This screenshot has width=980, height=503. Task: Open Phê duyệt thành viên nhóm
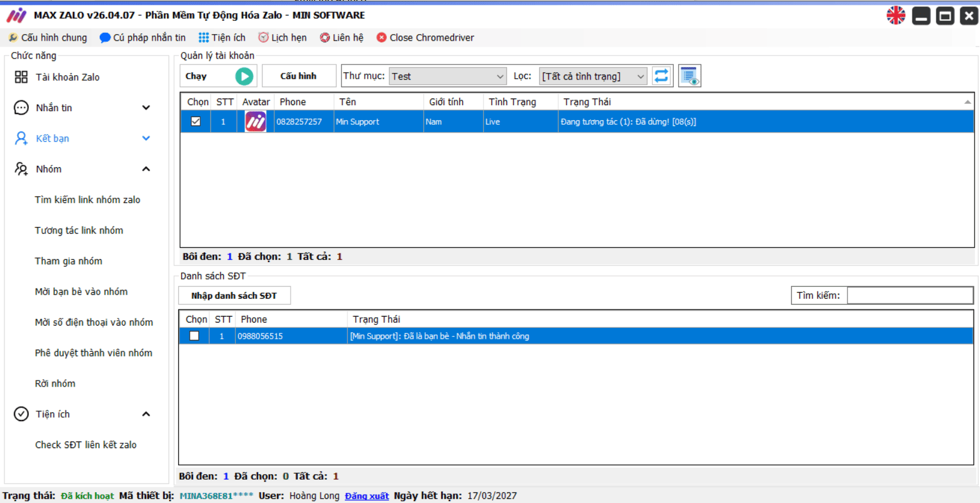tap(93, 353)
